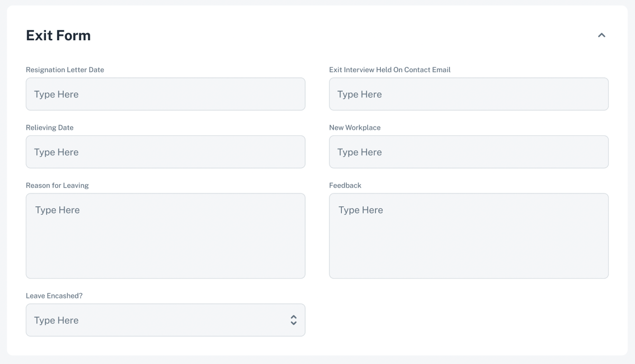Image resolution: width=635 pixels, height=364 pixels.
Task: Focus the Resignation Letter Date field
Action: (x=165, y=94)
